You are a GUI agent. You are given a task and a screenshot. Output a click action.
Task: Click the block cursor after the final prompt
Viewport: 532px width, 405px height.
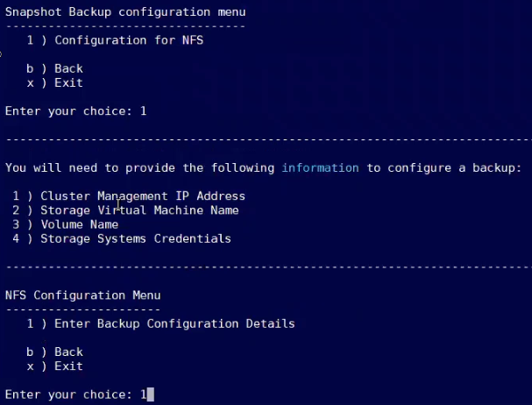click(x=151, y=394)
